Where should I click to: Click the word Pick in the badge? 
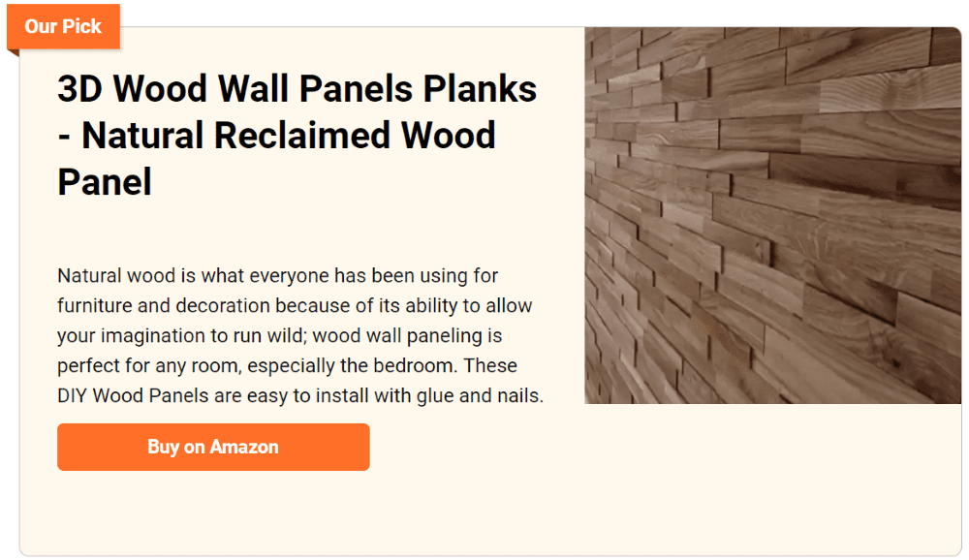[81, 26]
